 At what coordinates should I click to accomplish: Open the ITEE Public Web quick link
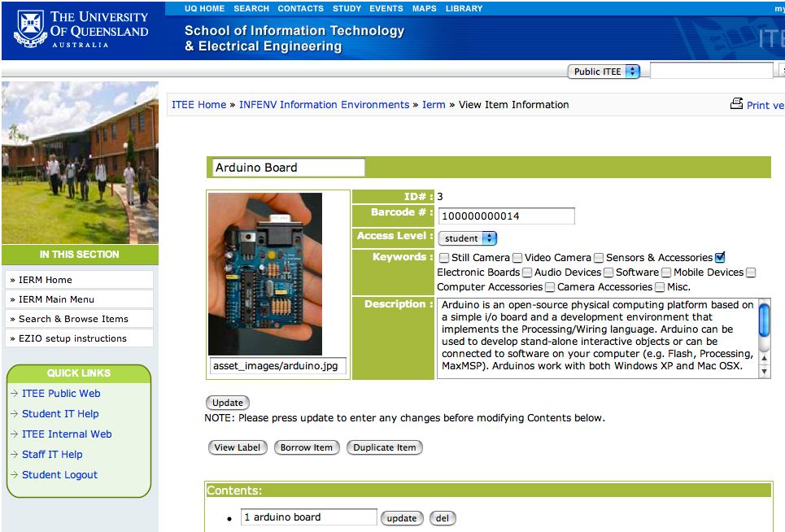point(61,394)
